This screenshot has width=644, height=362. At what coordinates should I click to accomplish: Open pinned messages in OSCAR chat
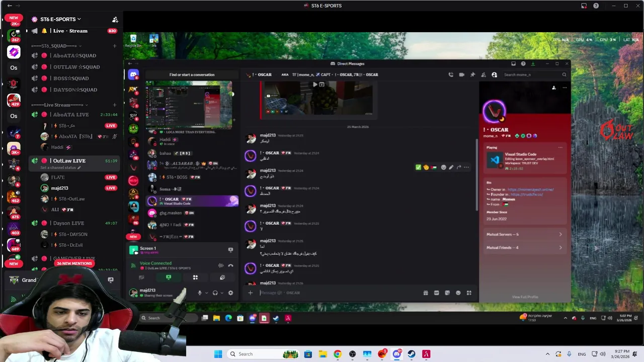click(x=472, y=74)
